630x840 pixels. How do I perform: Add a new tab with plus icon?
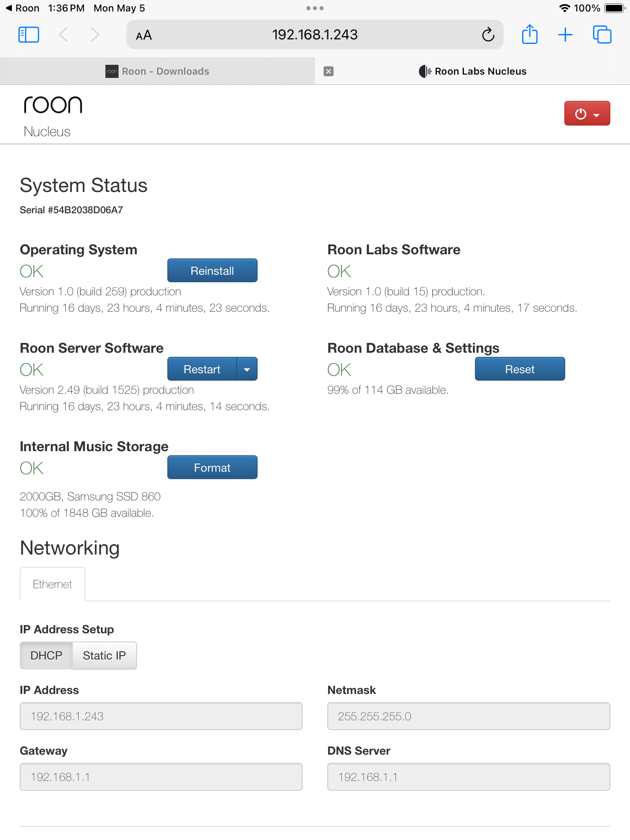565,35
